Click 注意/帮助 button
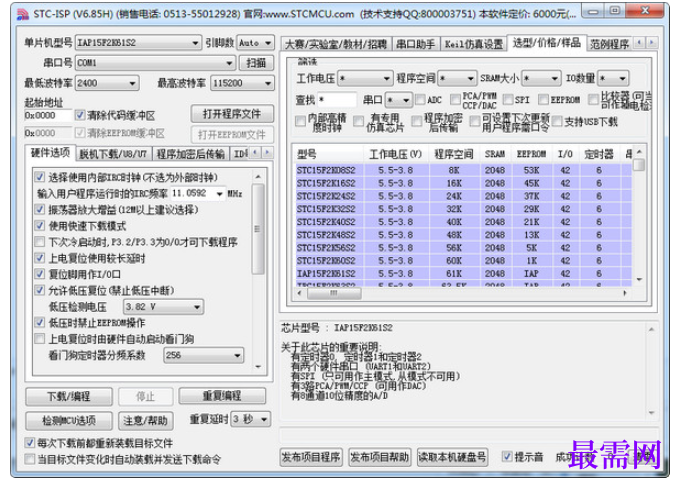Screen dimensions: 680x486 [x=145, y=420]
